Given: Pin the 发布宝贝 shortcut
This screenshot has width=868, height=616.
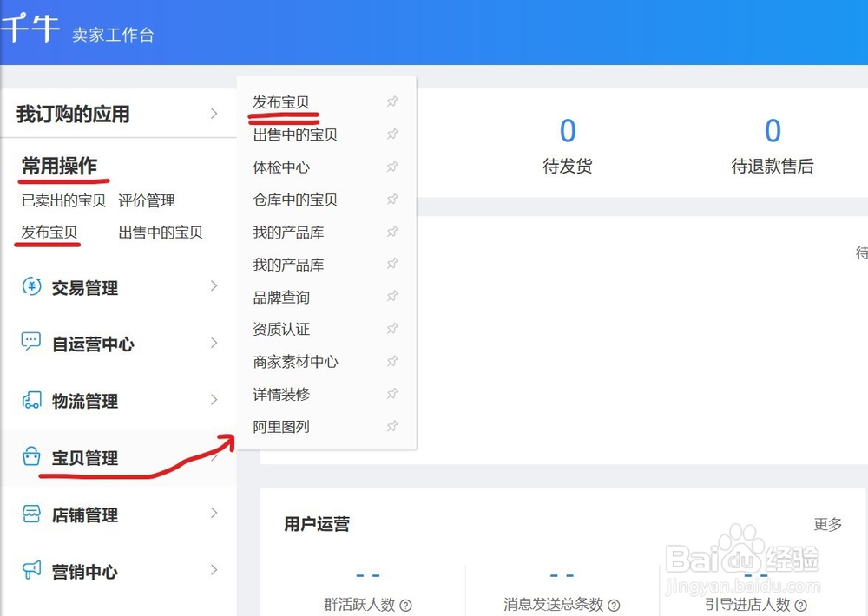Looking at the screenshot, I should [392, 102].
